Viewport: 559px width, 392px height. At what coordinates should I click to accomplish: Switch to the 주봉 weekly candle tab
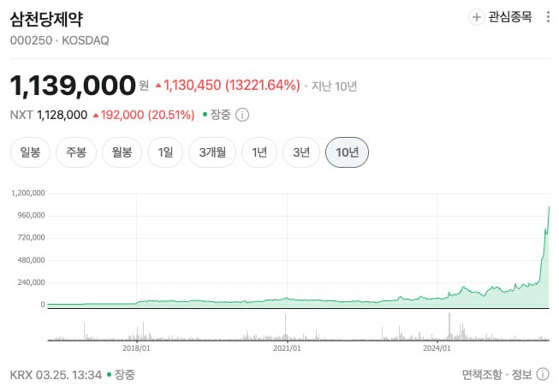(x=75, y=153)
